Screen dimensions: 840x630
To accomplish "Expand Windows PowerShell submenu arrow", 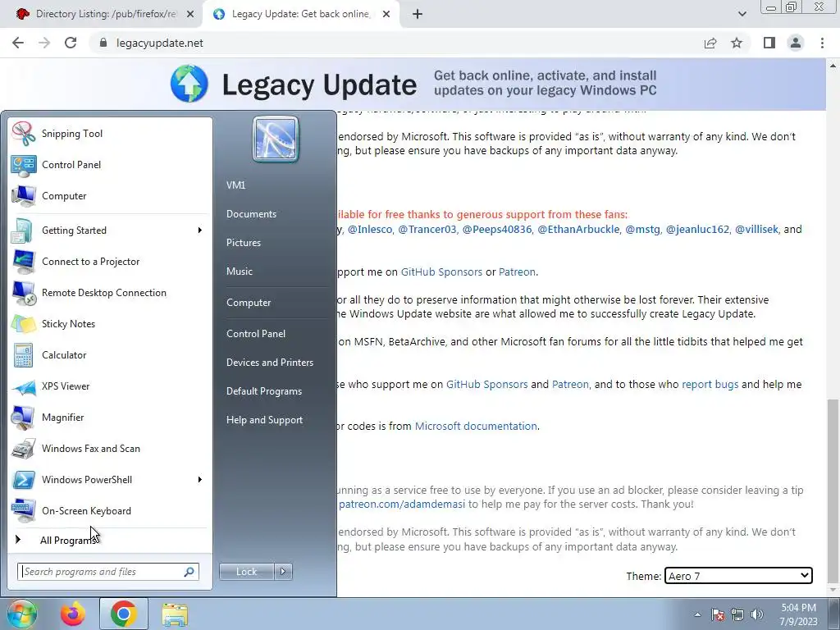I will tap(200, 479).
